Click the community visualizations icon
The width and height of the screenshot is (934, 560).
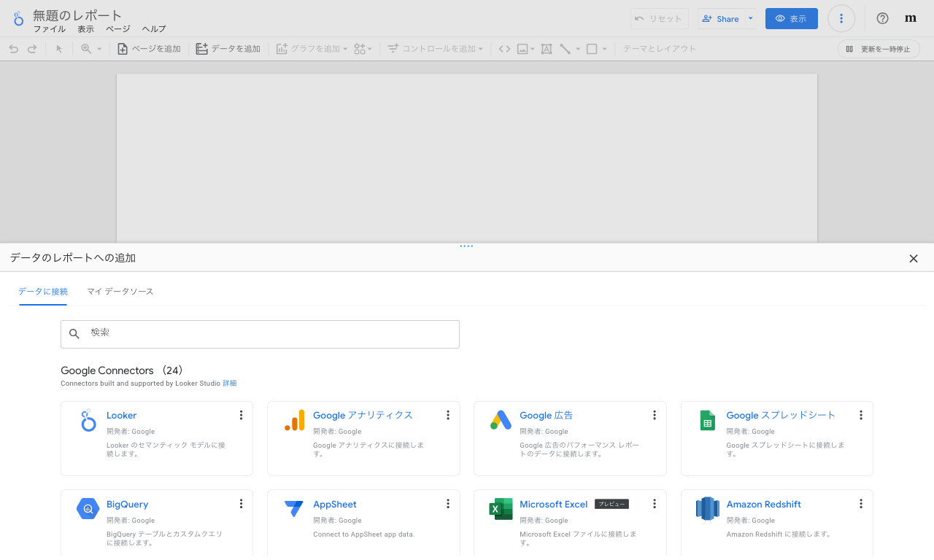(x=359, y=49)
